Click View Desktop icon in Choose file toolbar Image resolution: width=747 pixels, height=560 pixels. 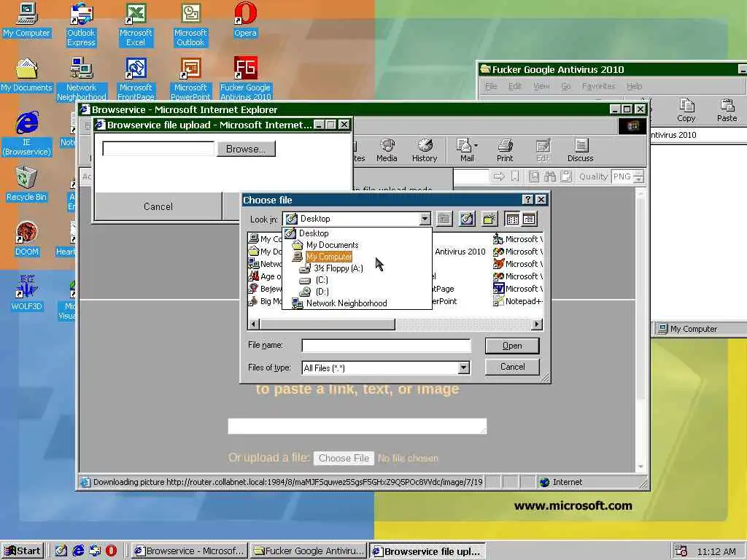[x=467, y=219]
